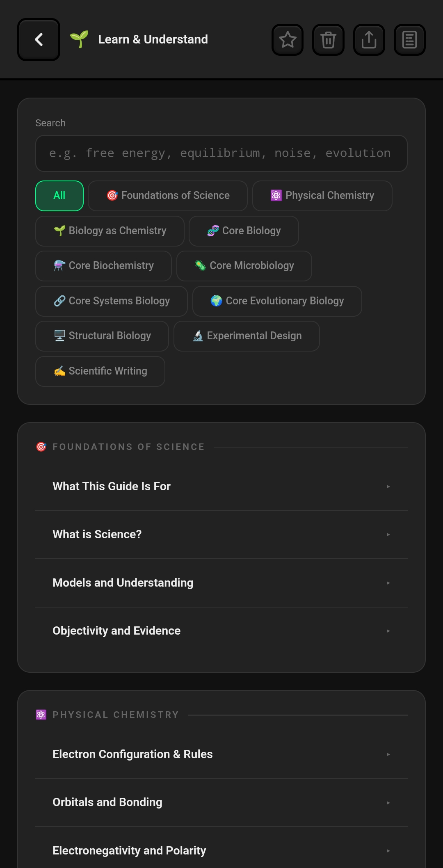The image size is (443, 868).
Task: Choose the Experimental Design chip
Action: pos(247,336)
